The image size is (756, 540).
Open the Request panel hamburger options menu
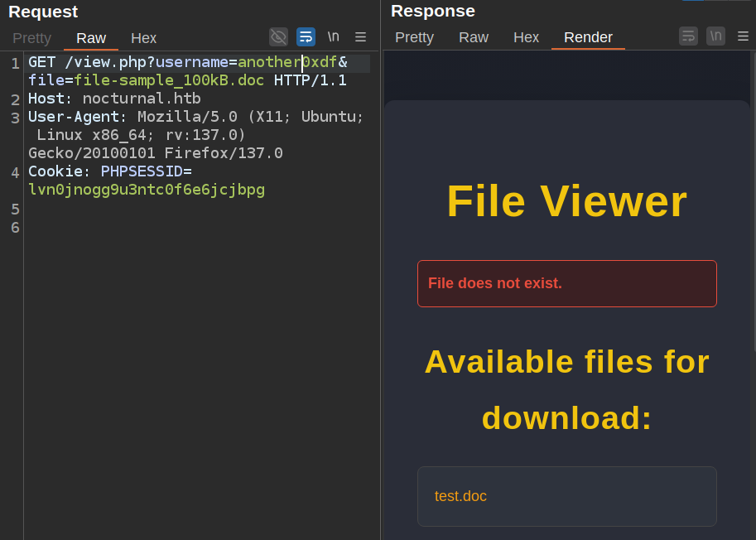pos(360,36)
